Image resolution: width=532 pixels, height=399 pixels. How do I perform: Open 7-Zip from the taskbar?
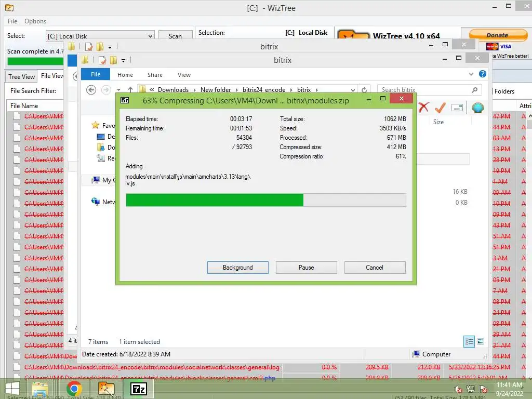tap(138, 389)
